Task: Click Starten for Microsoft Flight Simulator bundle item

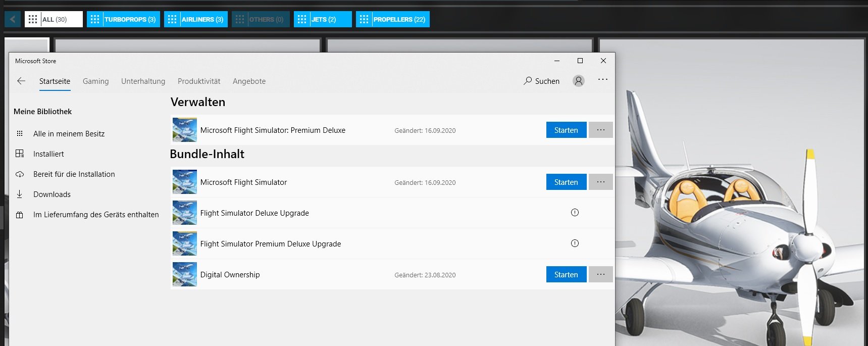Action: coord(566,182)
